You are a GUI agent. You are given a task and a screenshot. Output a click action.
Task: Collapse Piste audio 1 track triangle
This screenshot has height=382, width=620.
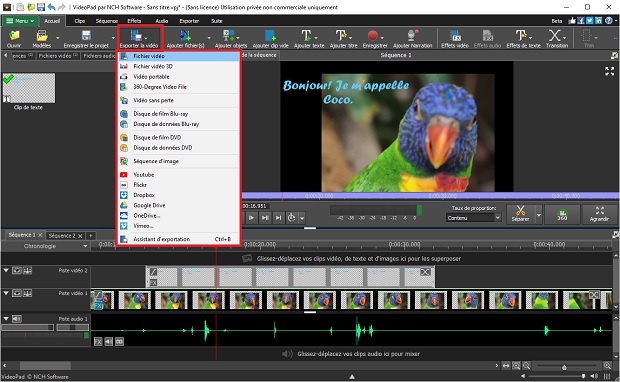click(6, 319)
